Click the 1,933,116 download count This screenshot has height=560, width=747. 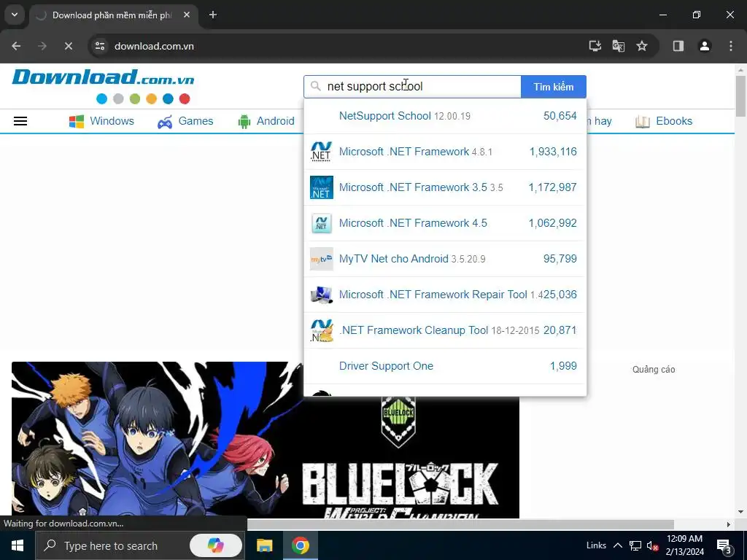(553, 152)
